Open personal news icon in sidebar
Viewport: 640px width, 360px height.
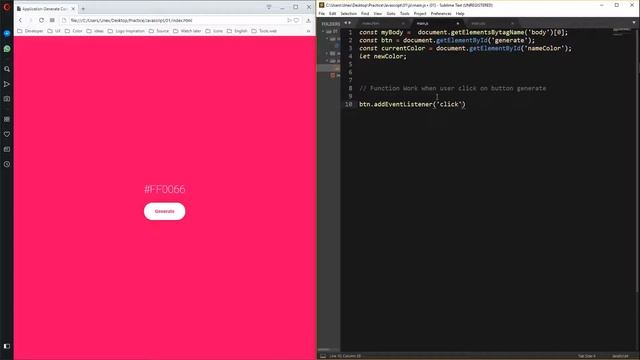coord(7,149)
